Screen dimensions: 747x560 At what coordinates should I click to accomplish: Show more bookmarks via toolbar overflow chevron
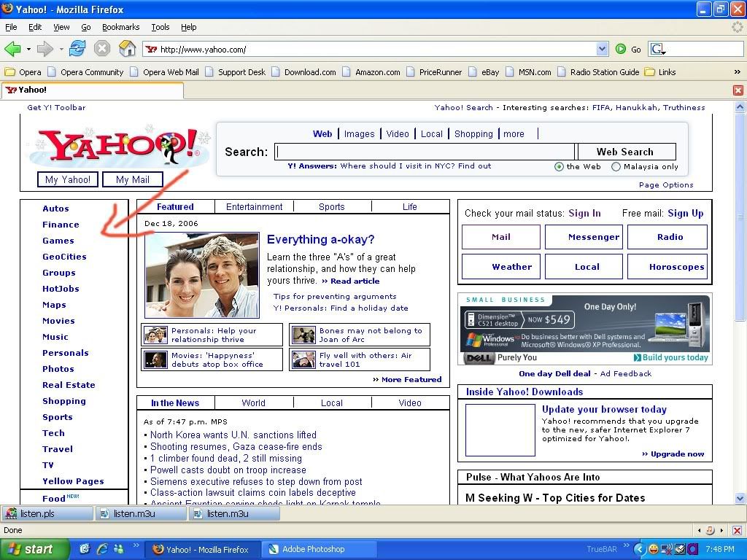point(737,72)
